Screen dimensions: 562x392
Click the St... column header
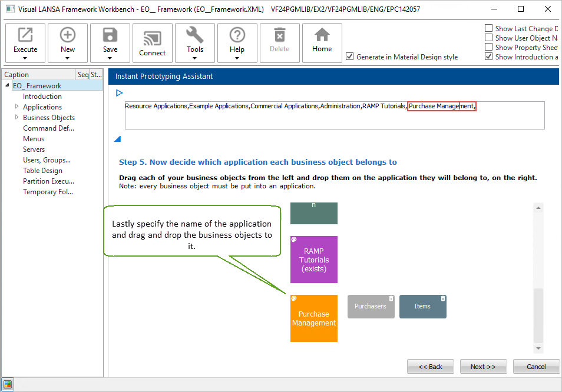coord(96,75)
